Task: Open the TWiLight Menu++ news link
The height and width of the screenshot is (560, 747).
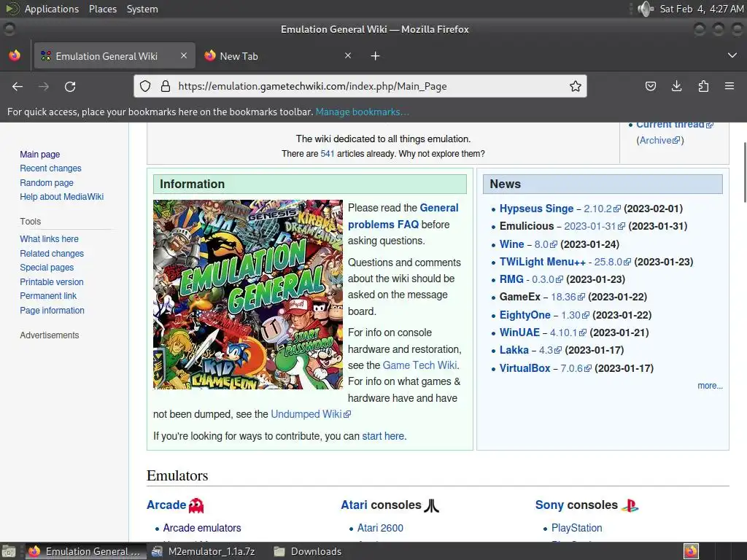Action: tap(542, 262)
